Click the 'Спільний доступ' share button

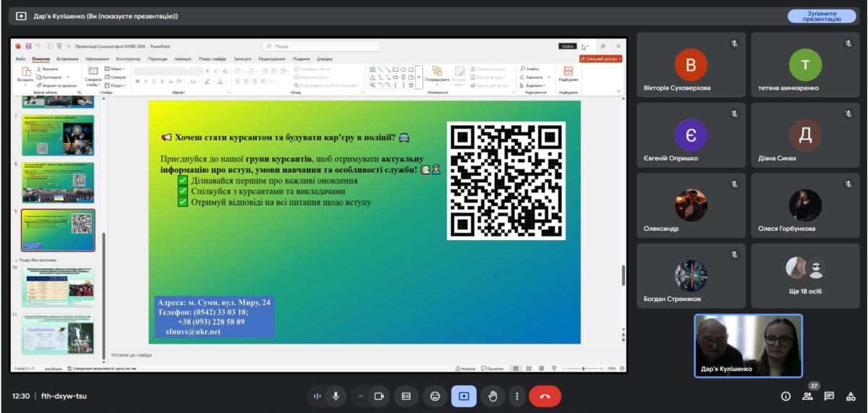[x=600, y=59]
